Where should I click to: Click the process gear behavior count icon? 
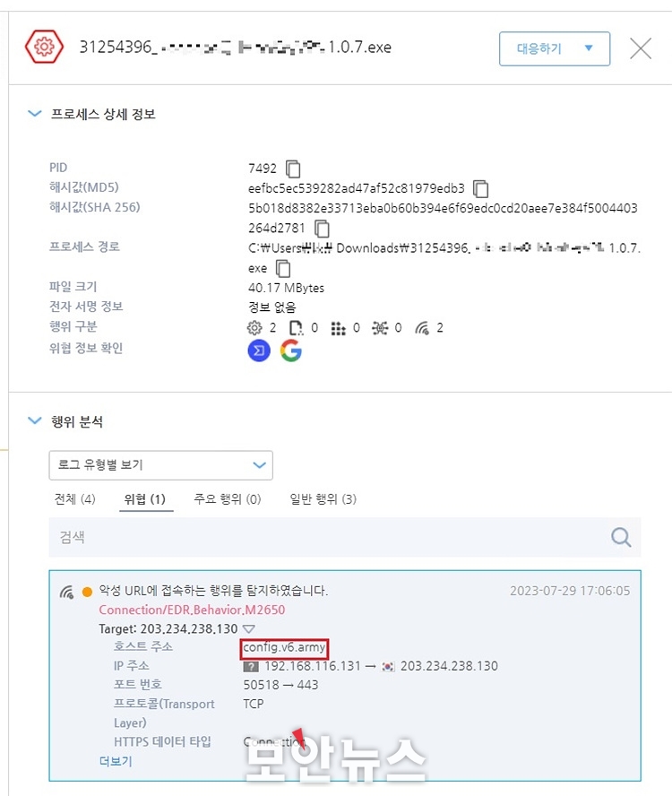254,328
